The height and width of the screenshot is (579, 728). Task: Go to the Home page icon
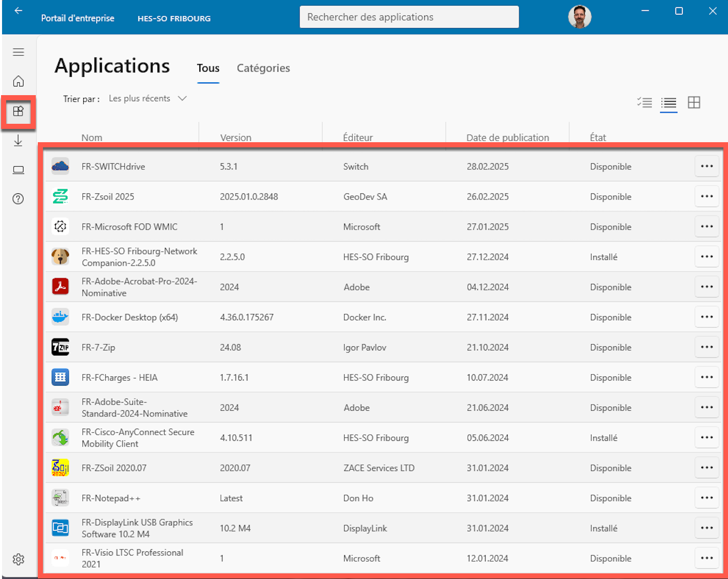coord(18,81)
